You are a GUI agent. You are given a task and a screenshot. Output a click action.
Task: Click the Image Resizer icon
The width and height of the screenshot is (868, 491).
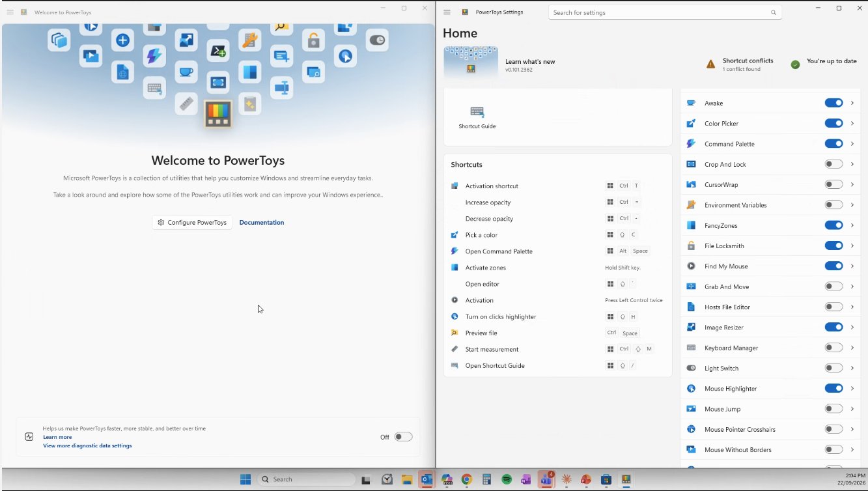[x=691, y=328]
